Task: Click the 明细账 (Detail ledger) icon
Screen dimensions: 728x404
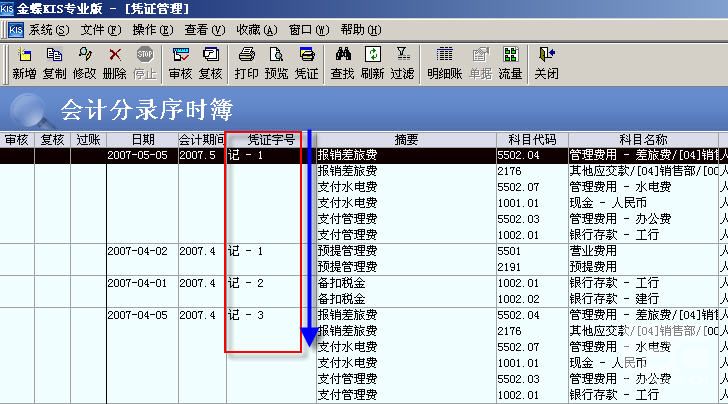Action: [444, 62]
